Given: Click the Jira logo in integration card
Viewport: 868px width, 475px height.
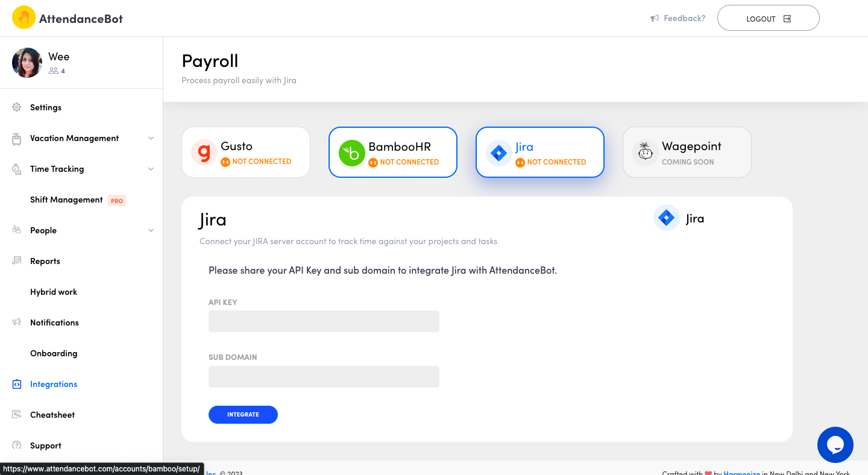Looking at the screenshot, I should pos(498,153).
